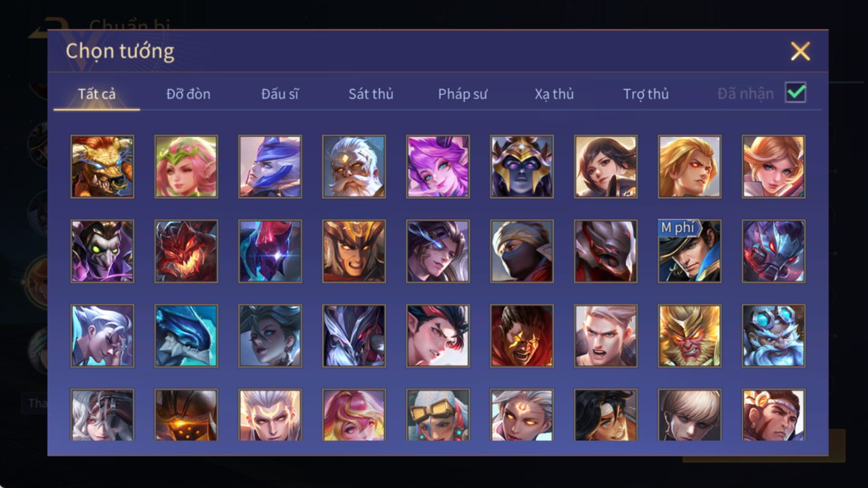Select the orange lion beast hero portrait

[x=102, y=167]
